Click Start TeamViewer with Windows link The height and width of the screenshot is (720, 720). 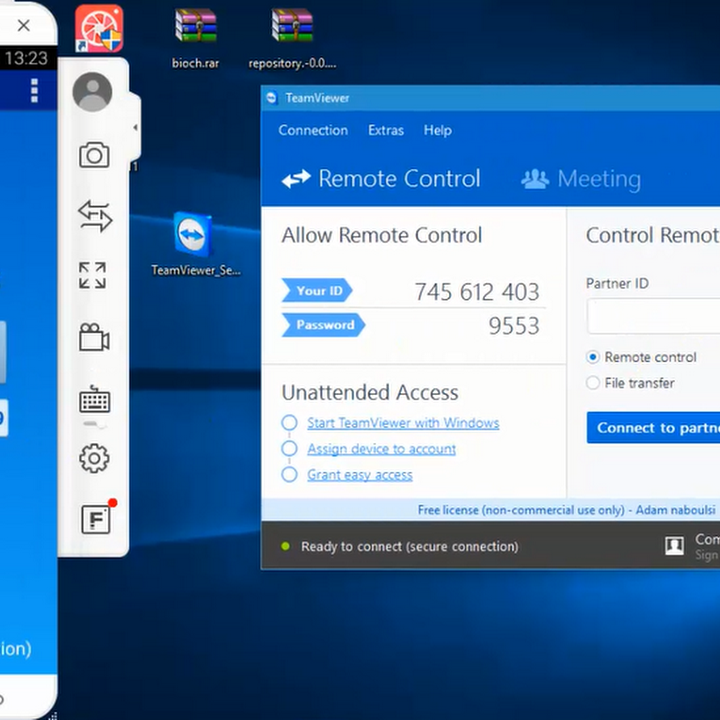point(403,422)
